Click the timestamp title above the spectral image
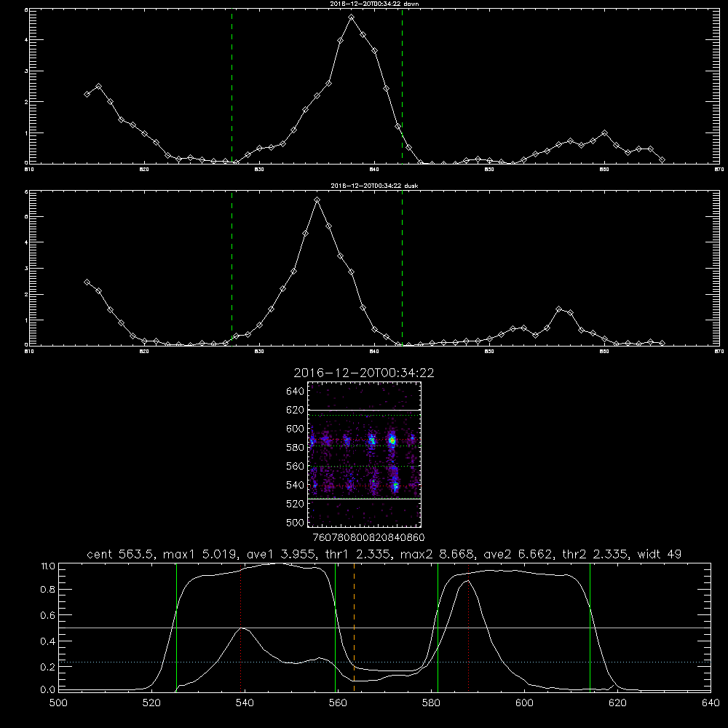The image size is (728, 728). tap(364, 373)
